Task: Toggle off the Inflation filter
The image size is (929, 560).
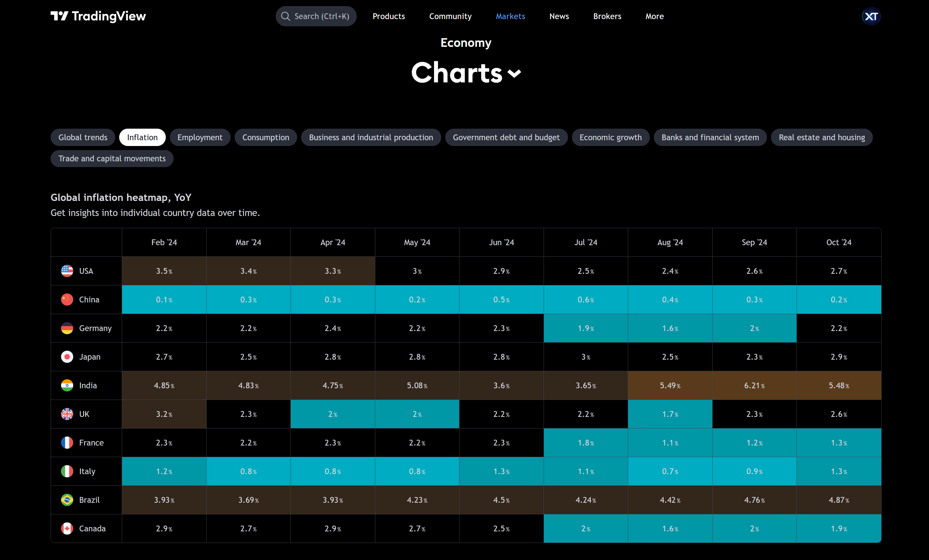Action: (142, 137)
